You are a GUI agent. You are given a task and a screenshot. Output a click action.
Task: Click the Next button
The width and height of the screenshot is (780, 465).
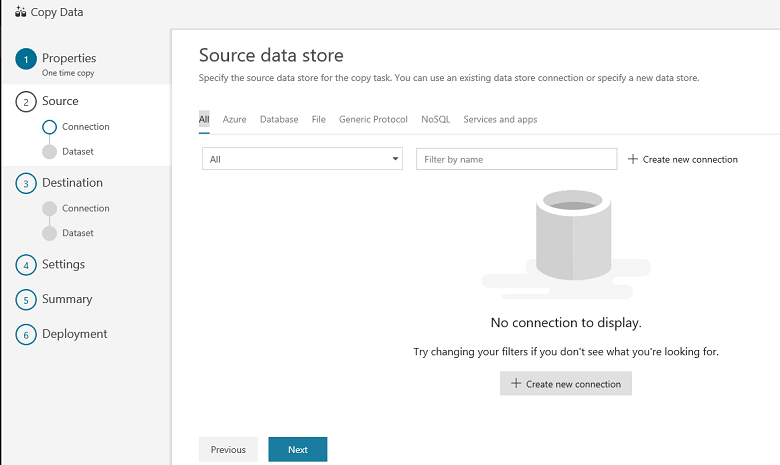(297, 450)
